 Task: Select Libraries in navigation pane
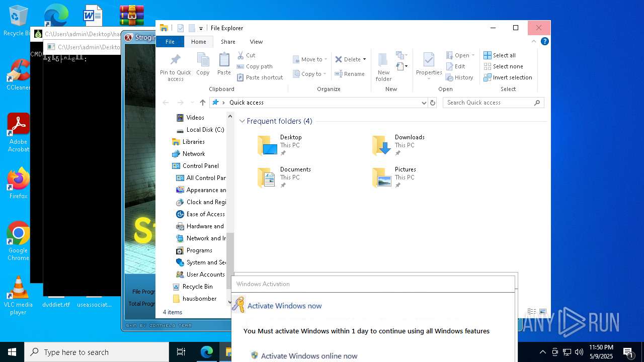193,142
